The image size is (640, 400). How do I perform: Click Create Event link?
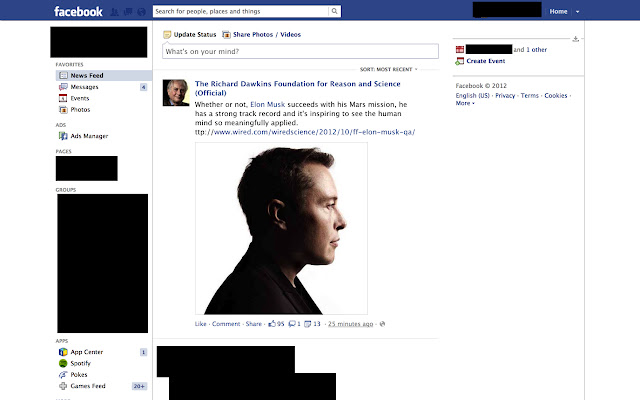(486, 61)
